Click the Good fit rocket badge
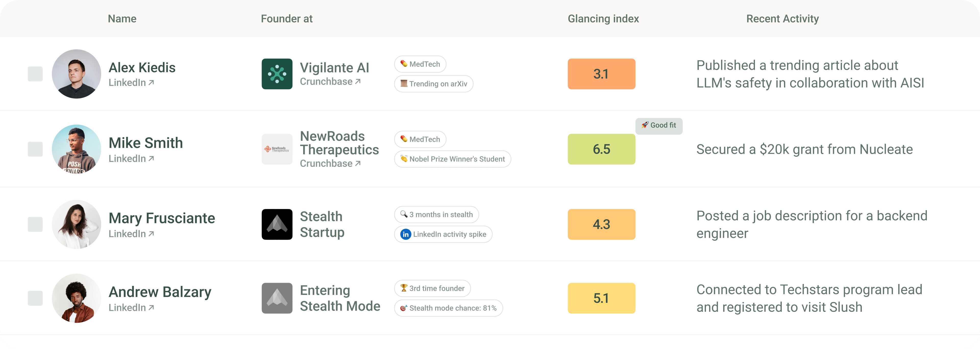This screenshot has height=349, width=980. coord(659,125)
